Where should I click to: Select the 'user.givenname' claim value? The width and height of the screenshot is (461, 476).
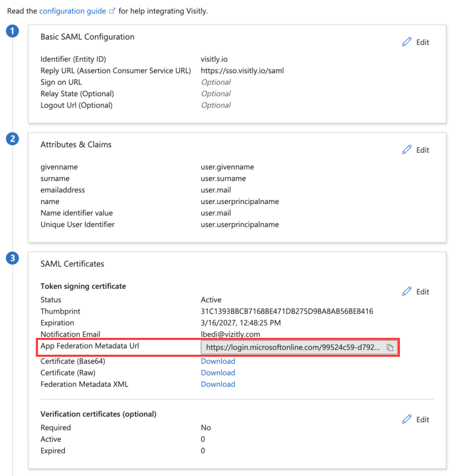pos(227,167)
